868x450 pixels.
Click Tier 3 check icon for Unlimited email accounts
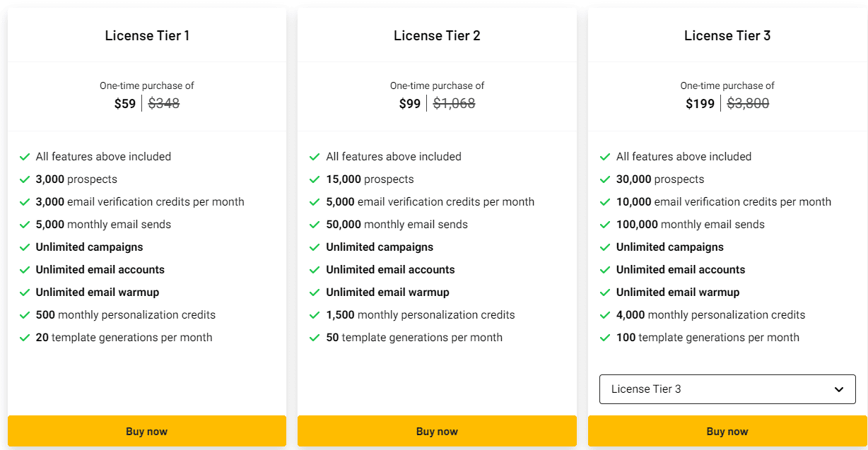(x=605, y=270)
